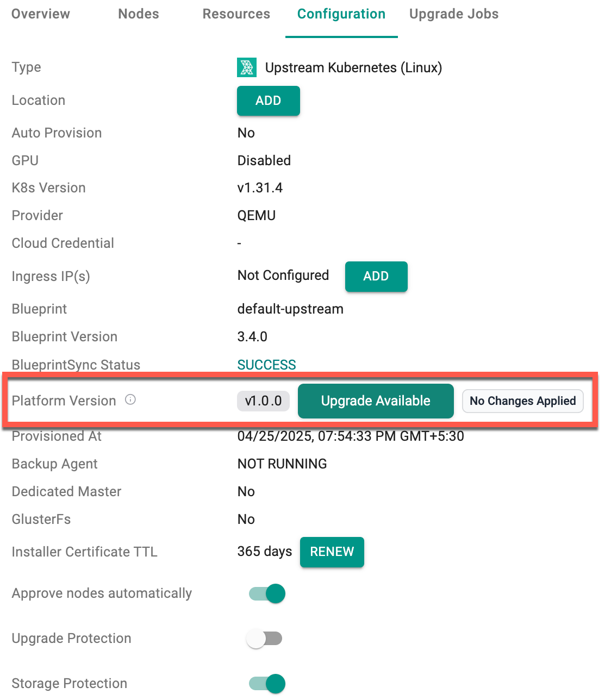Click the Platform Version info icon
The width and height of the screenshot is (611, 700).
tap(130, 400)
